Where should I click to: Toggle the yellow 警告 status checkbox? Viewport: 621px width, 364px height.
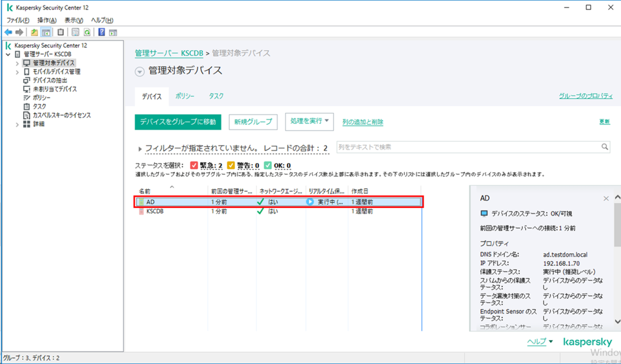pyautogui.click(x=231, y=166)
